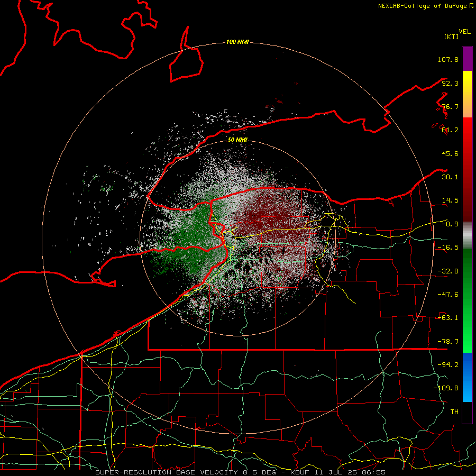Click the -32.0 velocity scale value
This screenshot has height=476, width=476.
[x=448, y=271]
